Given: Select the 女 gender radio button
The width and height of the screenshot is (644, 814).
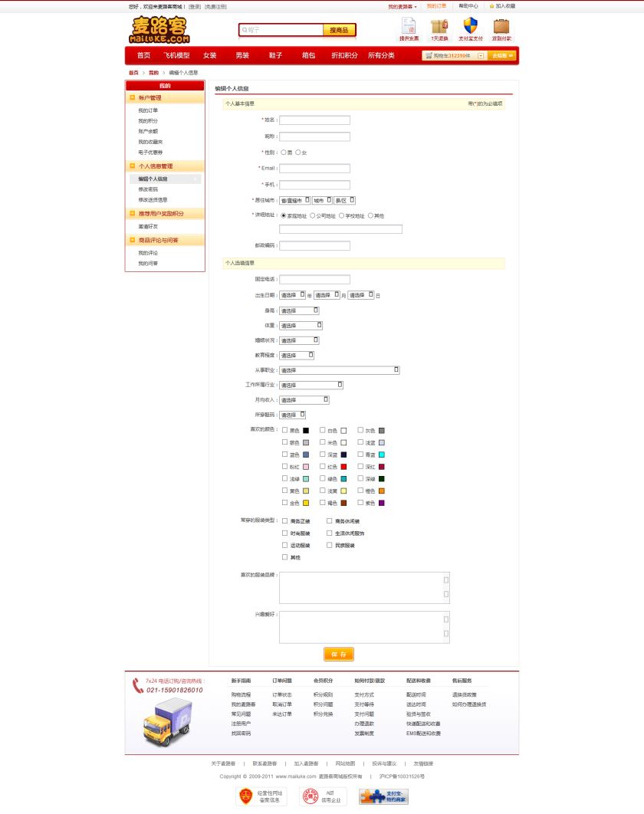Looking at the screenshot, I should point(298,153).
